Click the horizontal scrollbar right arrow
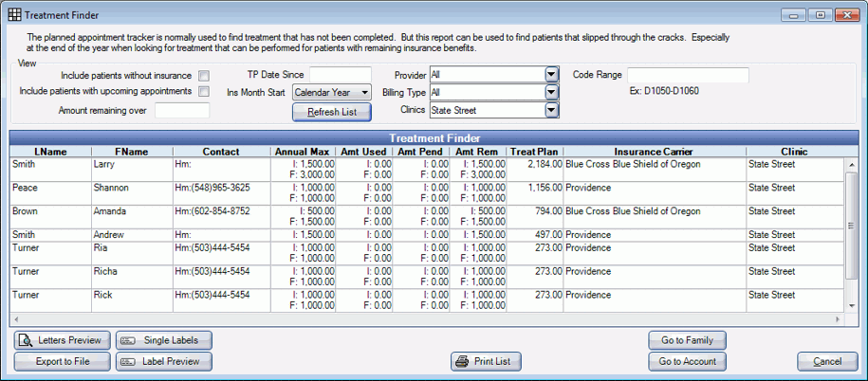868x381 pixels. (838, 319)
